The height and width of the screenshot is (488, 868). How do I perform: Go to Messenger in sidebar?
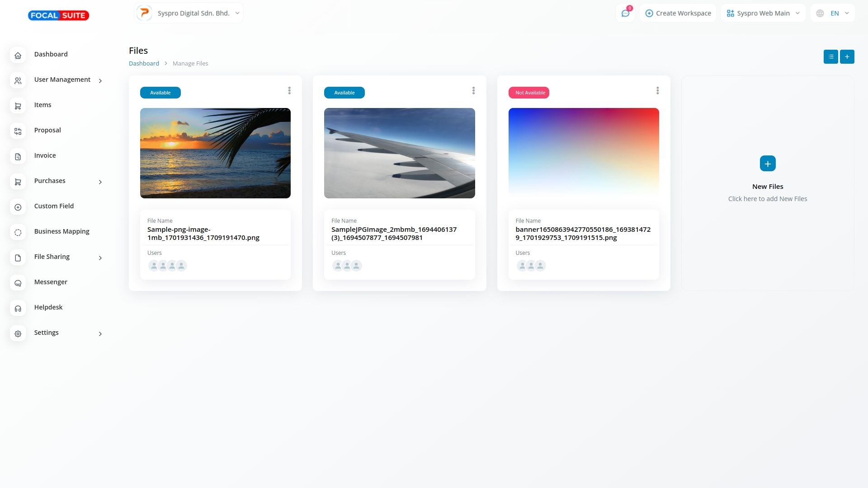51,282
